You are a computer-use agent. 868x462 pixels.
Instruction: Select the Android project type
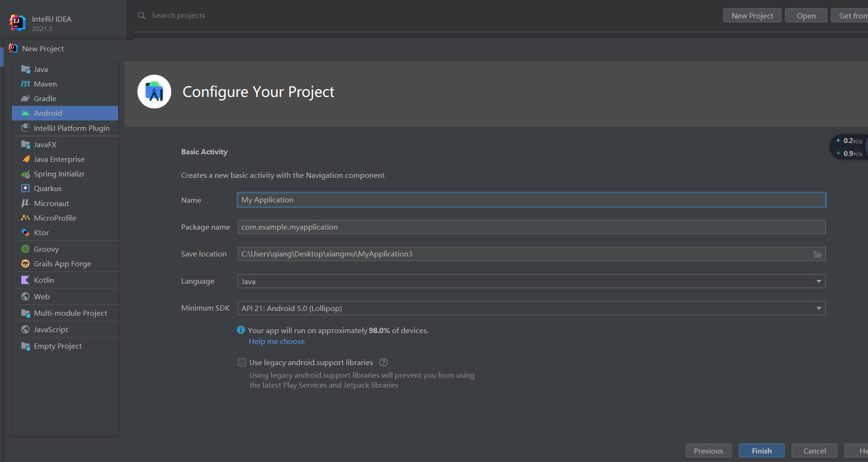pyautogui.click(x=65, y=113)
